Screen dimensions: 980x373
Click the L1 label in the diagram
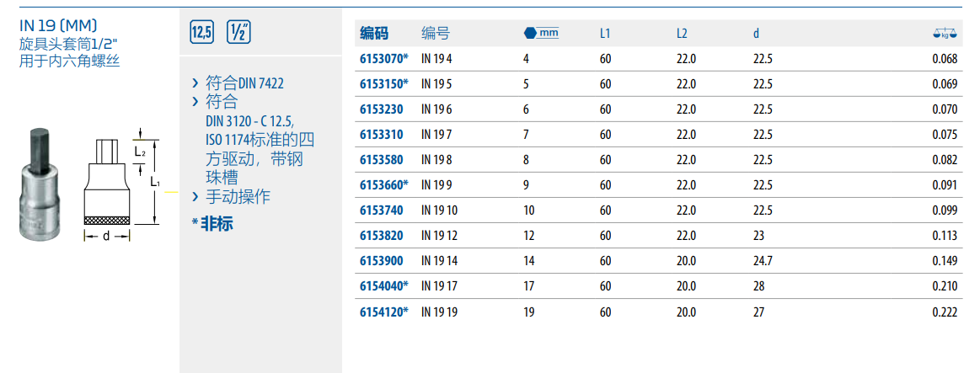point(156,181)
